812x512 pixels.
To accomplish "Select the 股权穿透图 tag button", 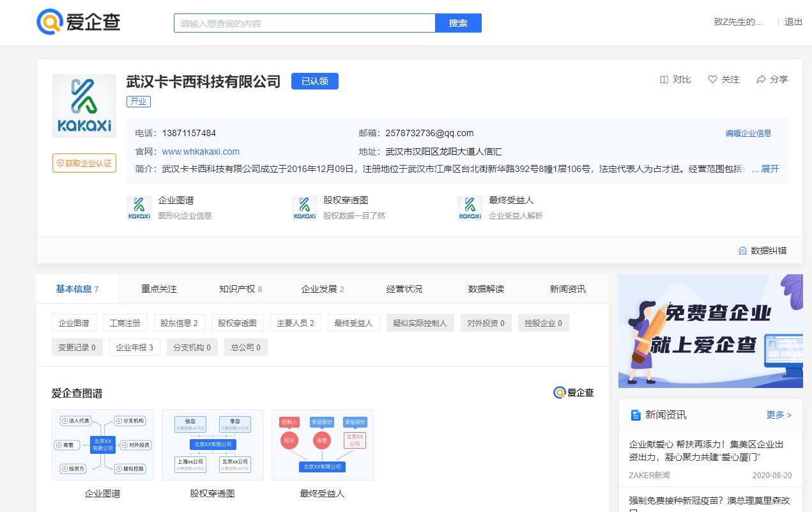I will 238,323.
